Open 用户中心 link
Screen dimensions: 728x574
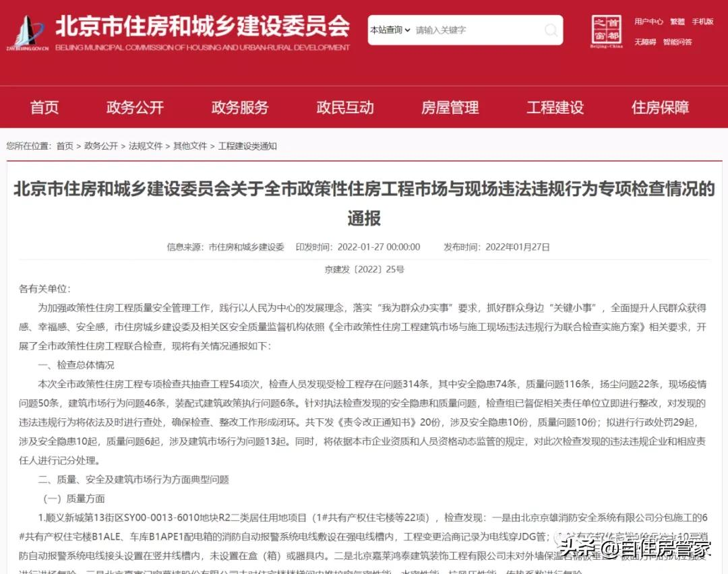point(648,22)
